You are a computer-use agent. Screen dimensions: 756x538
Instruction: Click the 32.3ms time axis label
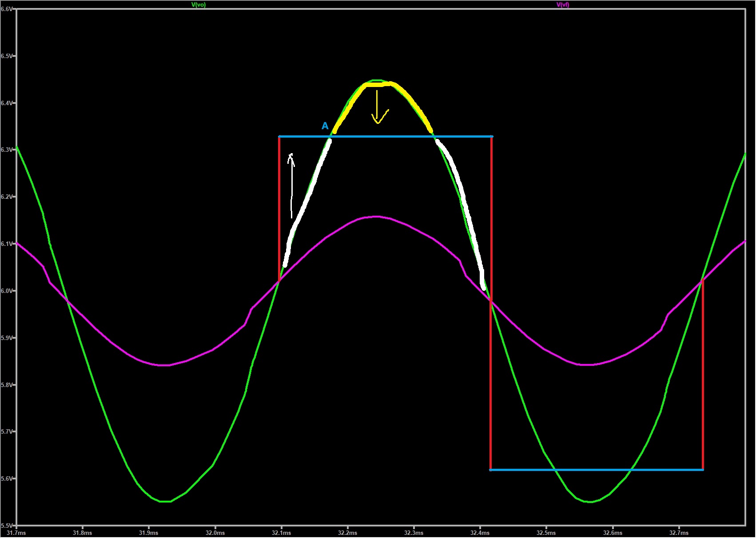(414, 533)
